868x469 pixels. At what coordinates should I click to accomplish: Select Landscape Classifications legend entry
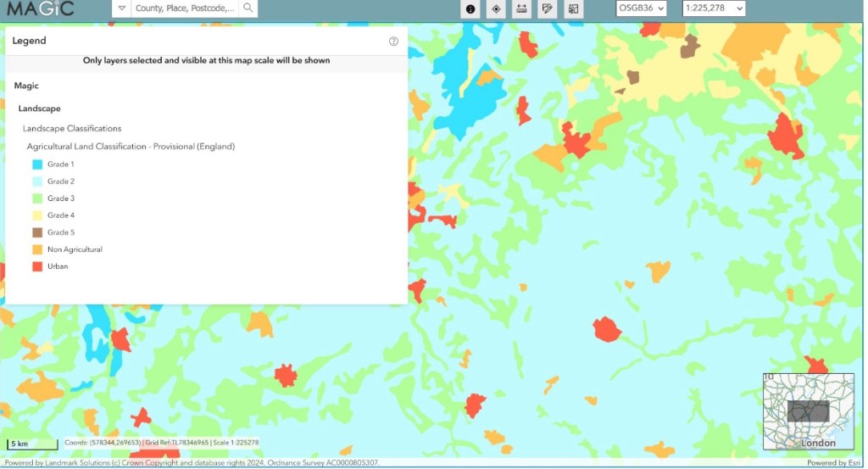click(x=72, y=128)
